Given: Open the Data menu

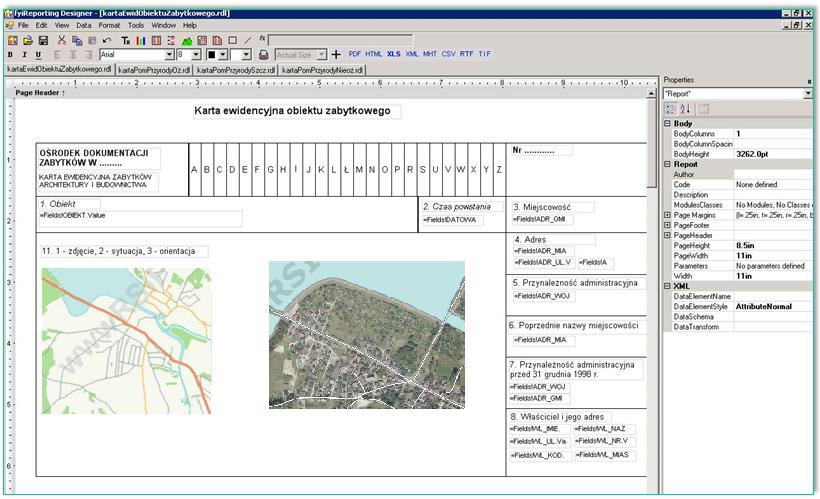Looking at the screenshot, I should point(84,25).
